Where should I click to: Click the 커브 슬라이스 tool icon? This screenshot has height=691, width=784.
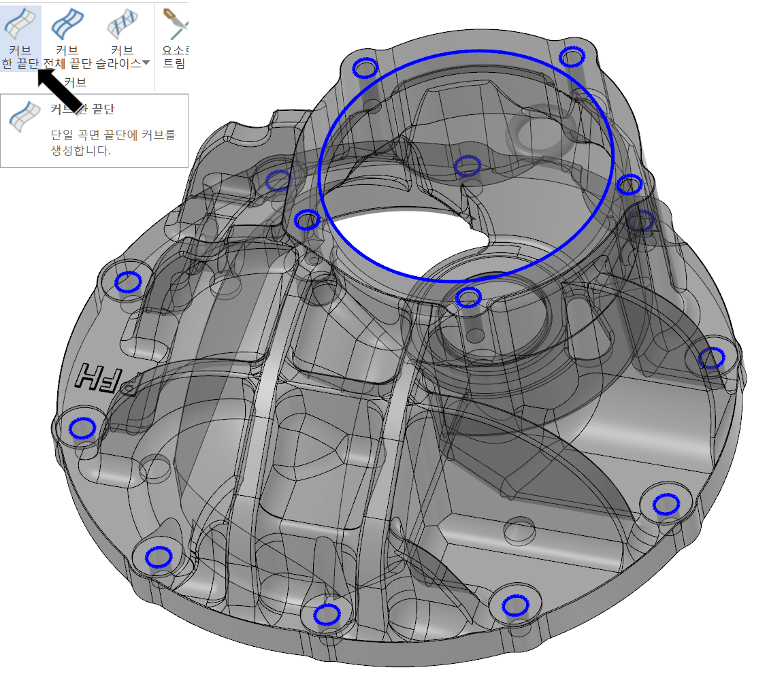pos(122,24)
